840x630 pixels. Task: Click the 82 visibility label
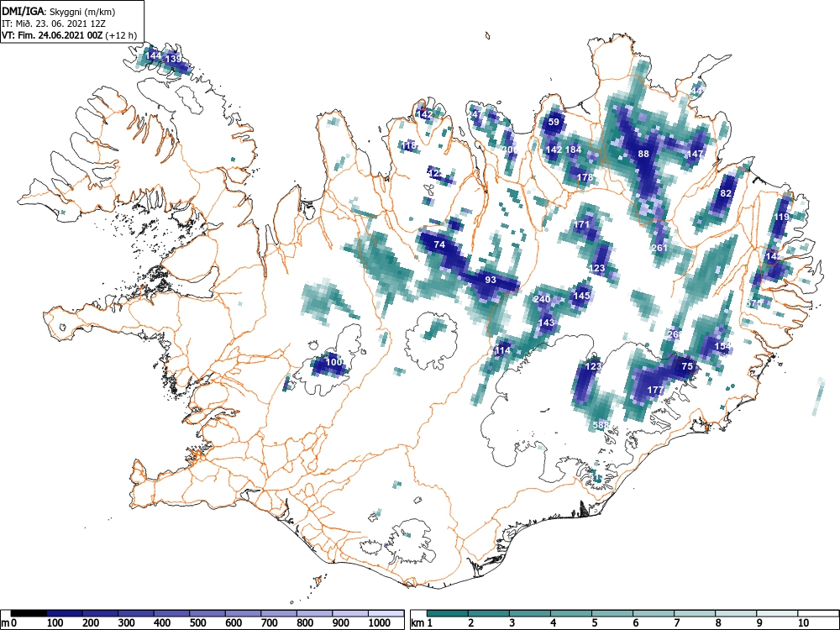(726, 193)
